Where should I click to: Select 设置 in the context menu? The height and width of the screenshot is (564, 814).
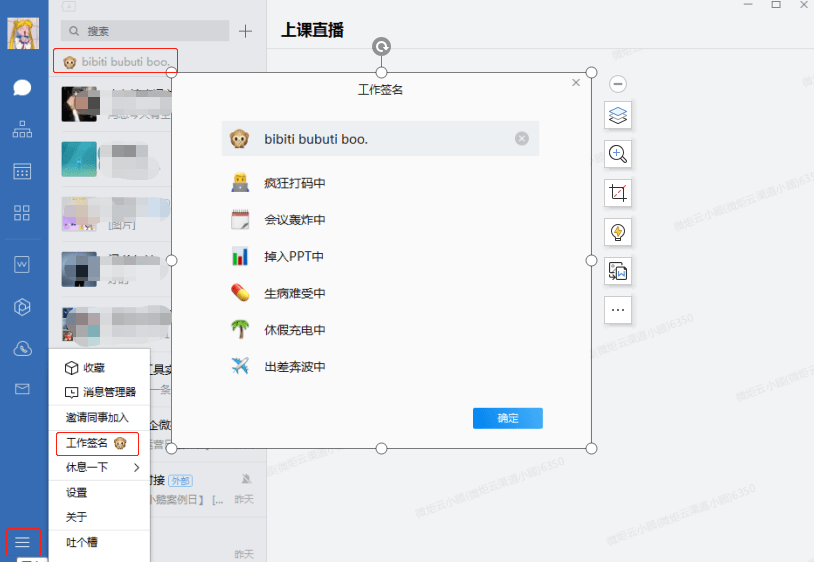(77, 492)
